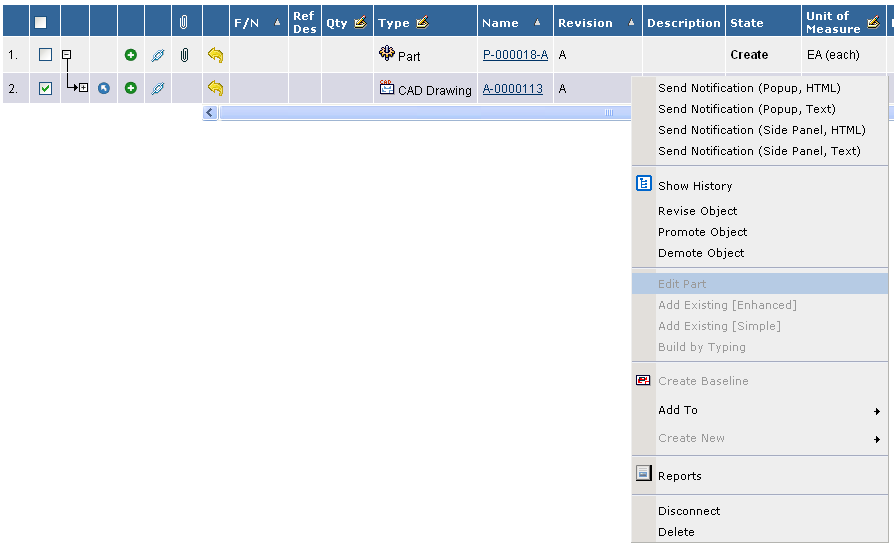This screenshot has height=552, width=894.
Task: Sort by the Name column header
Action: 500,22
